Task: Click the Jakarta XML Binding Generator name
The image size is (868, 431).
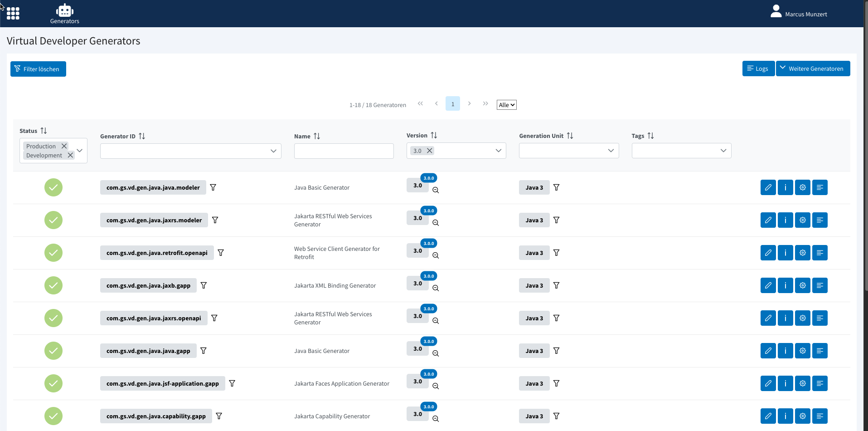Action: [335, 285]
